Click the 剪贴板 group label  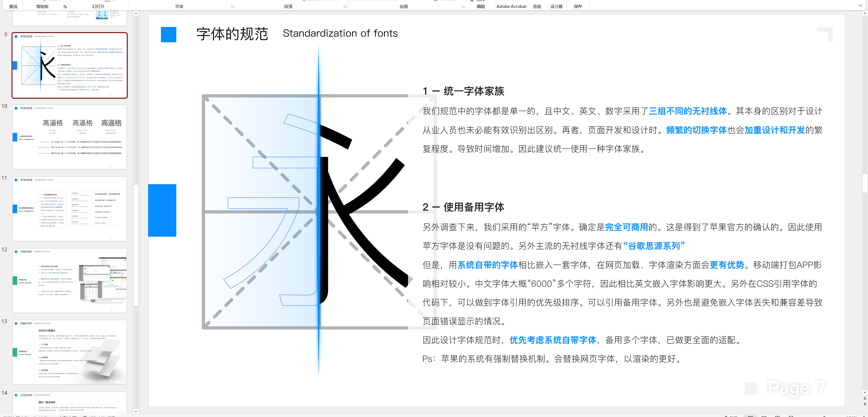42,6
